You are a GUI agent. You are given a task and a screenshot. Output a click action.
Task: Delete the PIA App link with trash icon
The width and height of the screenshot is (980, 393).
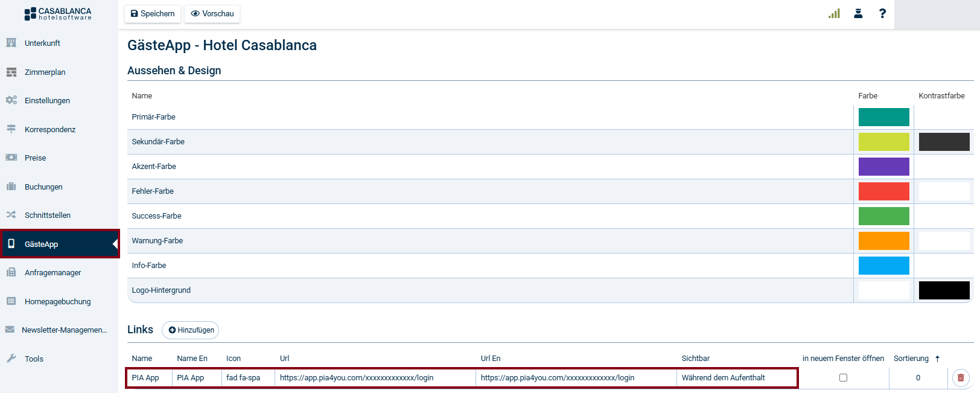point(961,378)
